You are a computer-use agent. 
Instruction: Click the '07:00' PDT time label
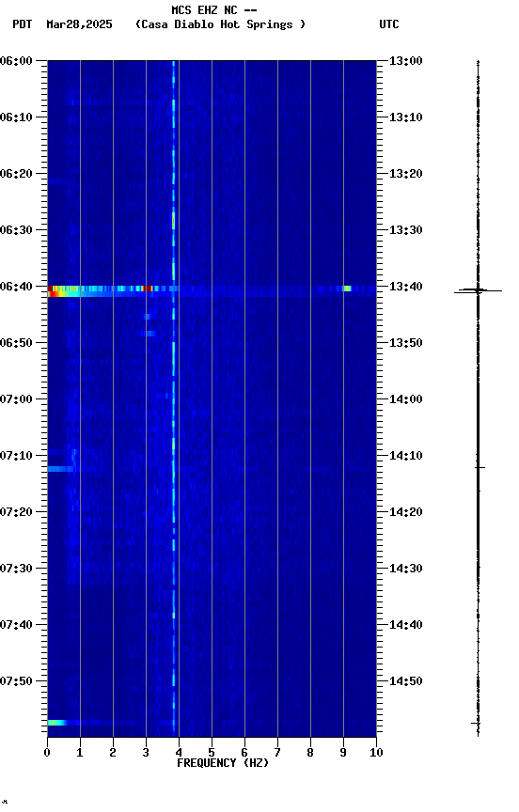[16, 399]
